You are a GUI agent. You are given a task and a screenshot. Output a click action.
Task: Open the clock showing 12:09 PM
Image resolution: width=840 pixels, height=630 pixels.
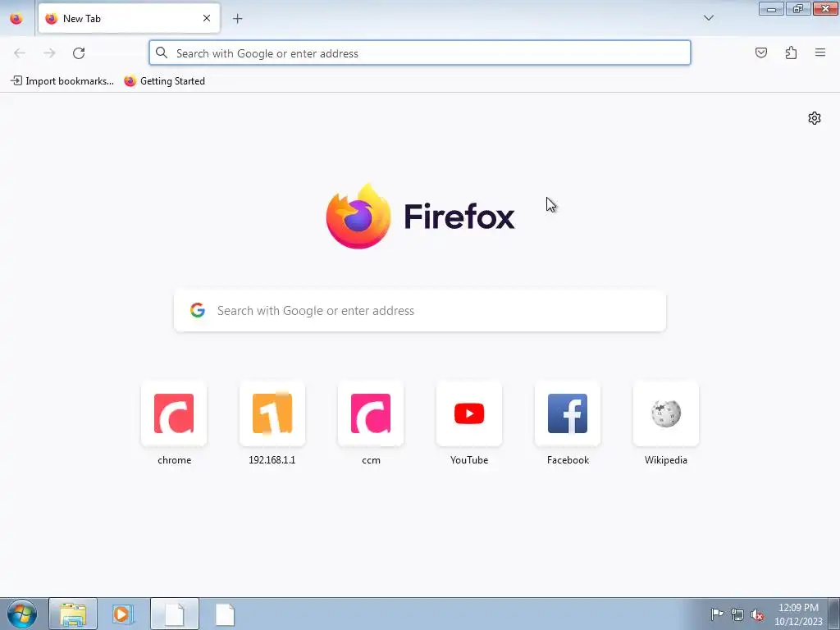pos(798,614)
